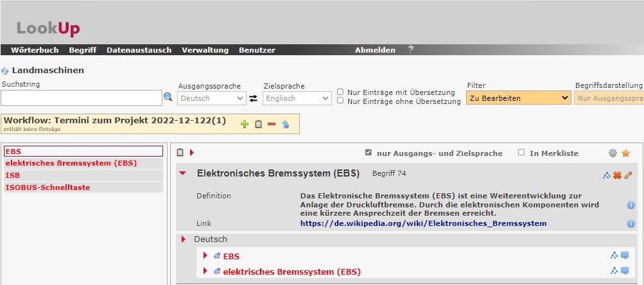Enable 'Nur Einträge ohne Übersetzung' checkbox

(x=340, y=101)
